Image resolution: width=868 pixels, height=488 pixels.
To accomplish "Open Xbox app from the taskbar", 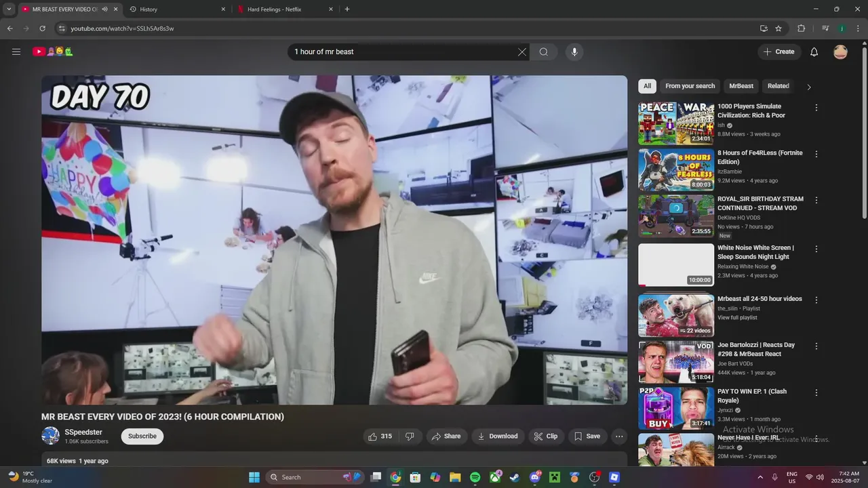I will [496, 477].
